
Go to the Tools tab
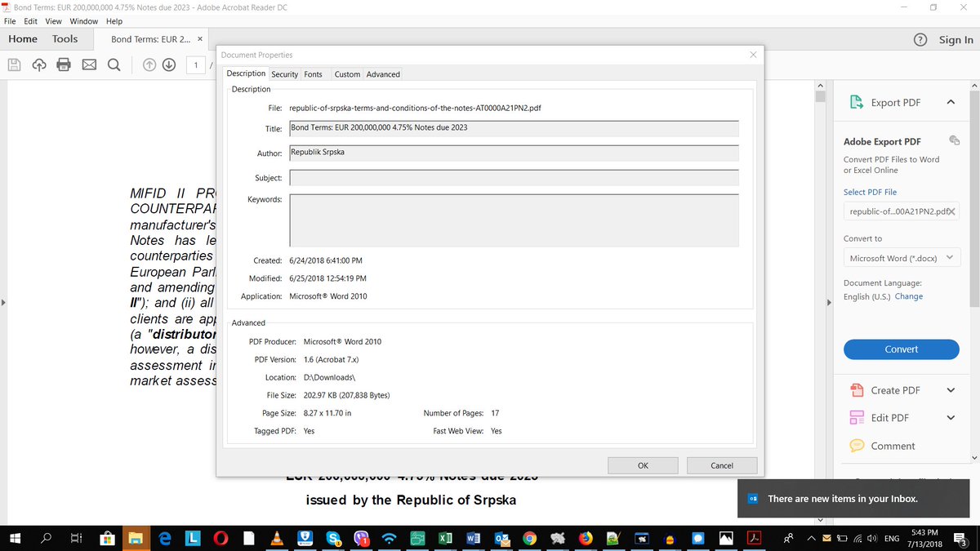tap(65, 39)
